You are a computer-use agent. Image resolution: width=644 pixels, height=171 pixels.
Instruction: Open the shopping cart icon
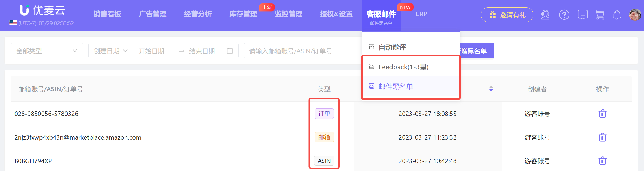600,15
